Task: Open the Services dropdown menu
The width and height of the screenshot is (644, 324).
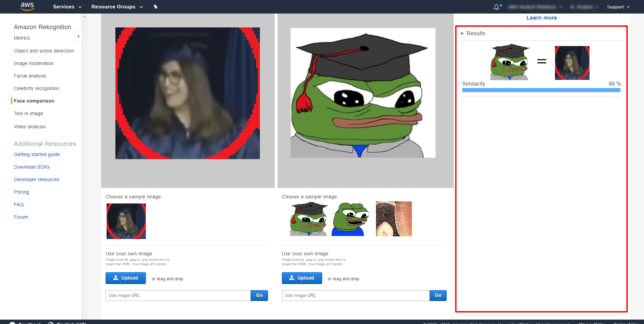Action: coord(67,7)
